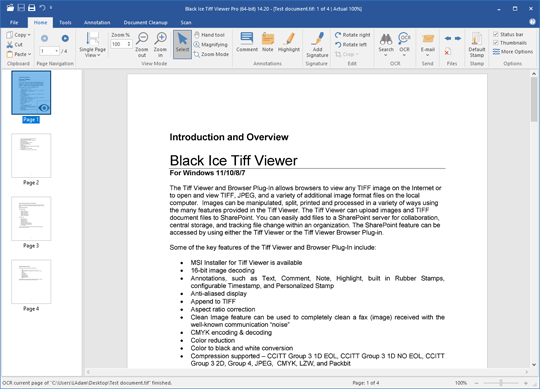Viewport: 540px width, 389px height.
Task: Click the Cut scissors button
Action: click(x=14, y=44)
